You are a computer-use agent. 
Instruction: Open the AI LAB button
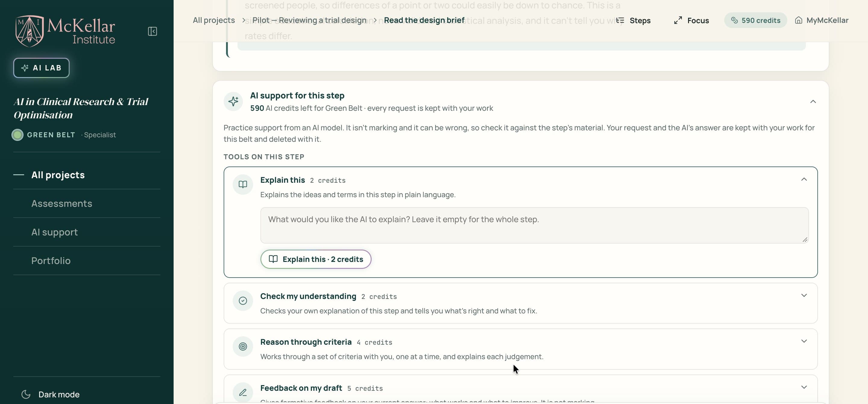[x=42, y=68]
